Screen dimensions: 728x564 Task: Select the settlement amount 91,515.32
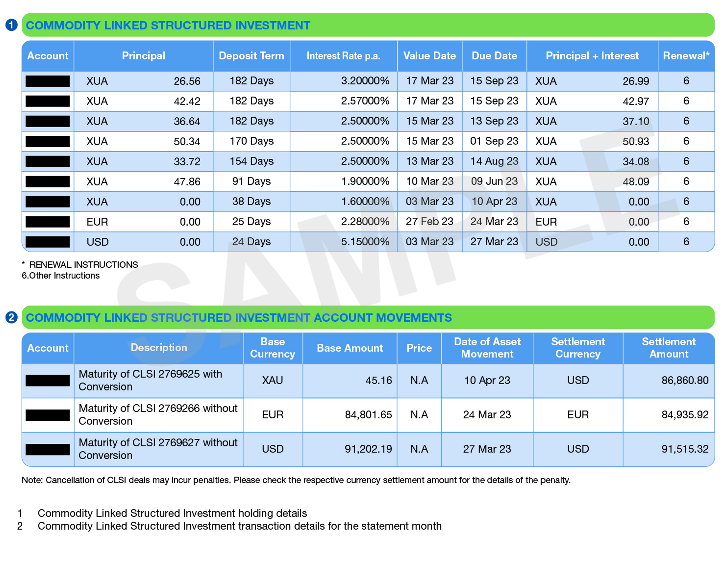tap(685, 449)
